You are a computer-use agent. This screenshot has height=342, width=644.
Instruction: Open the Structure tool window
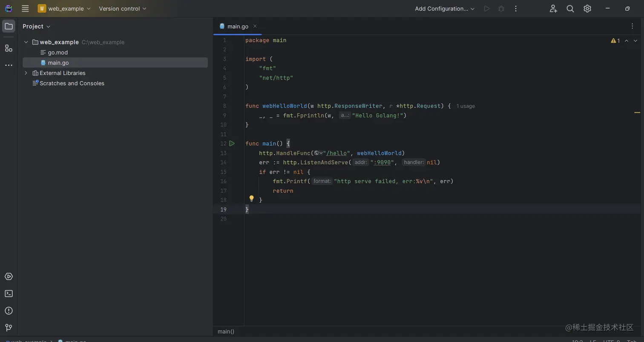tap(9, 48)
